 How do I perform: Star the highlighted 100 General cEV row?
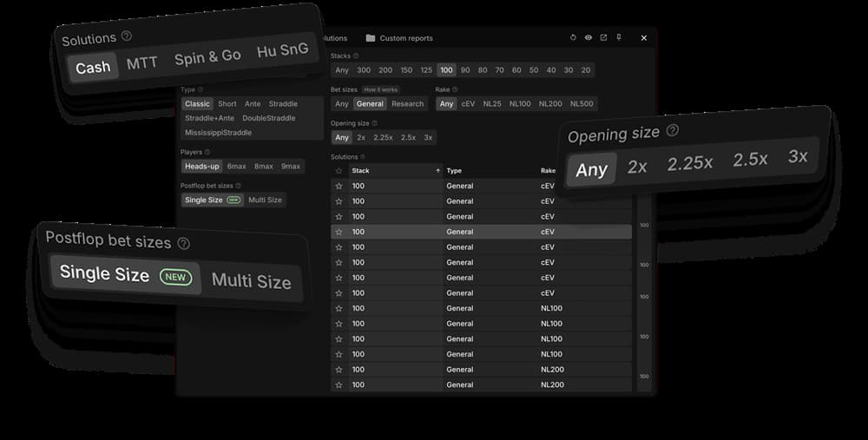click(339, 232)
